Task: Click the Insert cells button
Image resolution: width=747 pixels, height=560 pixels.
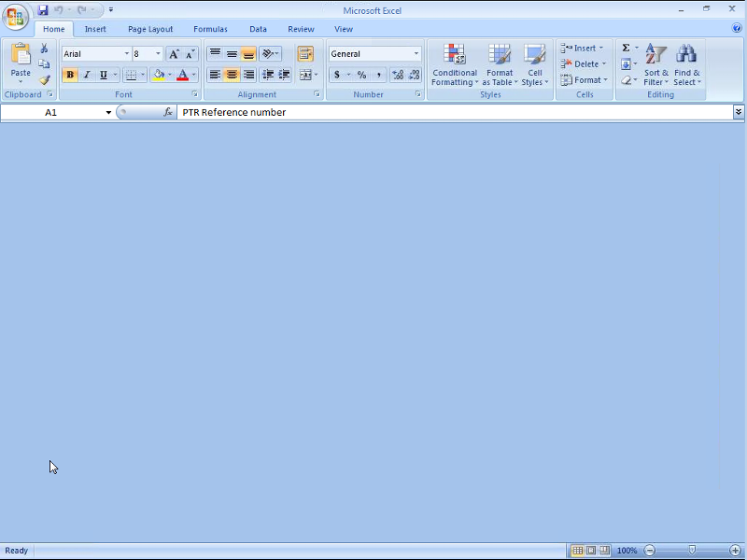Action: pos(582,49)
